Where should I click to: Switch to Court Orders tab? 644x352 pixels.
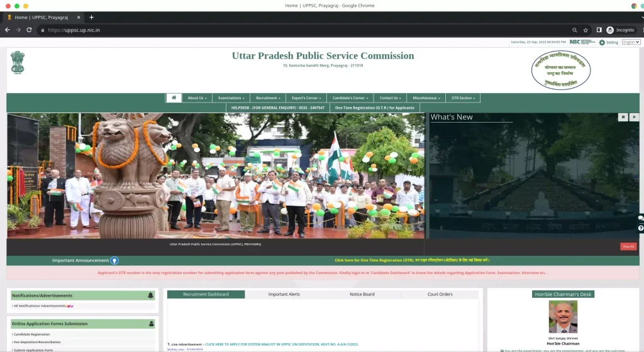tap(440, 294)
